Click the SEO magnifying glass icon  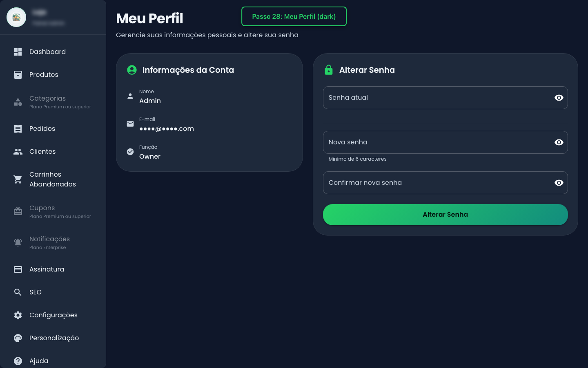point(18,292)
